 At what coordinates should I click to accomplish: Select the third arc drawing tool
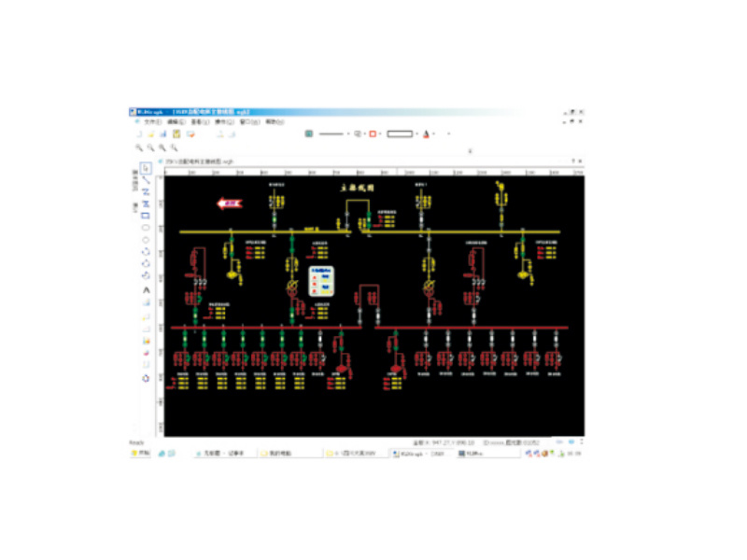click(146, 275)
